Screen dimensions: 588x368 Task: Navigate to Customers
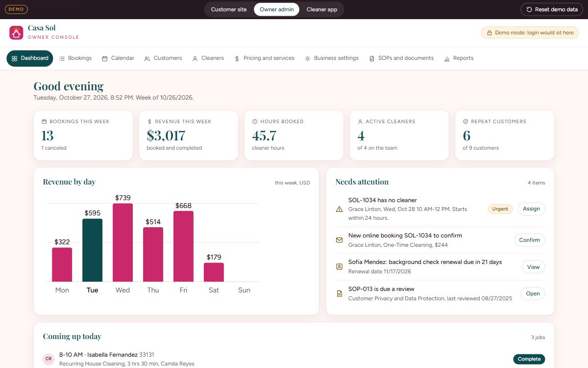[163, 58]
